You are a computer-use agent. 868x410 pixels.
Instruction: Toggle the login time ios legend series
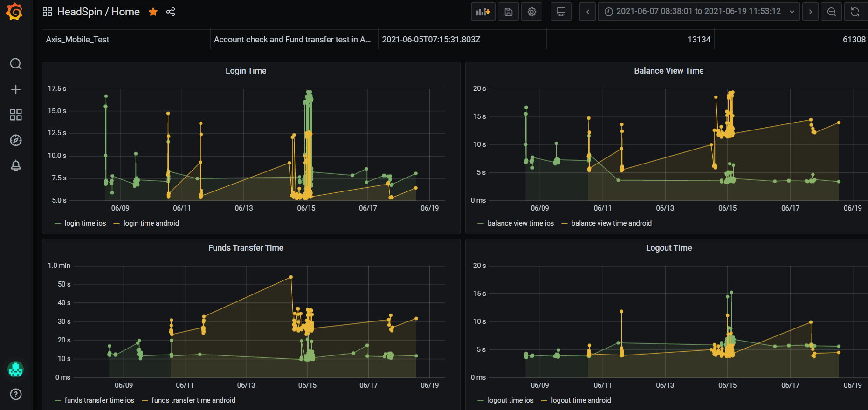coord(85,223)
